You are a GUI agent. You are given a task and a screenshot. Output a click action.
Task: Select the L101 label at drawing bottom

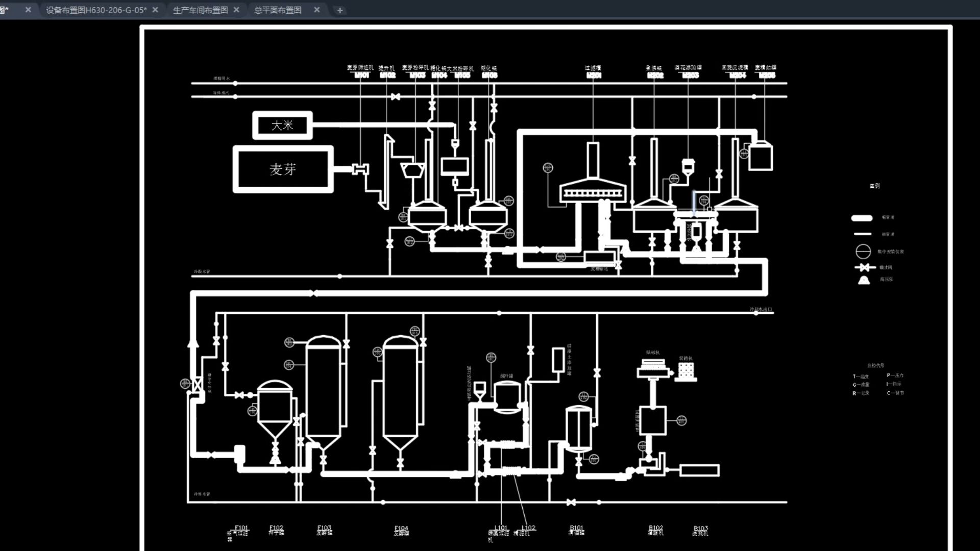(501, 528)
